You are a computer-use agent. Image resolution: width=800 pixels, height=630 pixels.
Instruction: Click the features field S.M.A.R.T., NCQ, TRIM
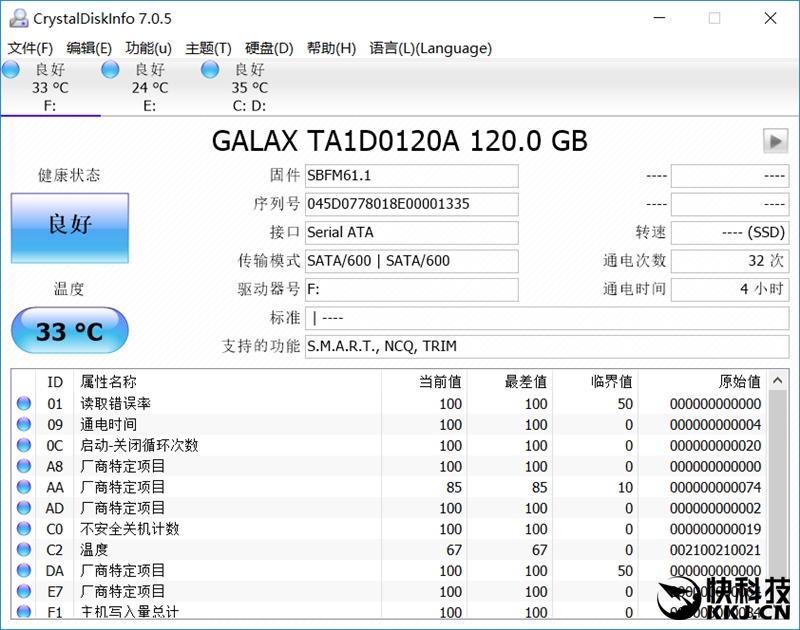pyautogui.click(x=547, y=347)
